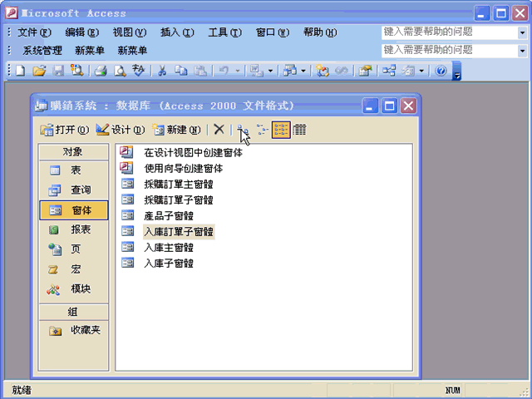Image resolution: width=532 pixels, height=399 pixels.
Task: Open the 系统管理 custom menu
Action: coord(42,51)
